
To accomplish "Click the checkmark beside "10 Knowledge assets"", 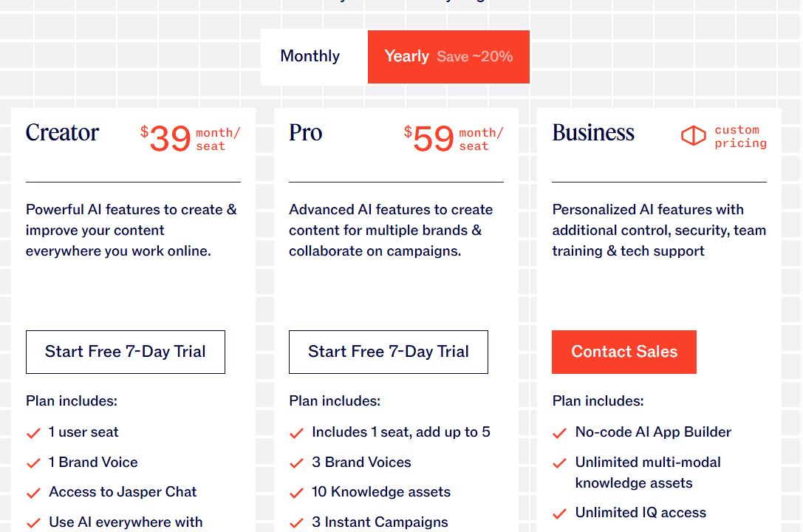I will [296, 493].
